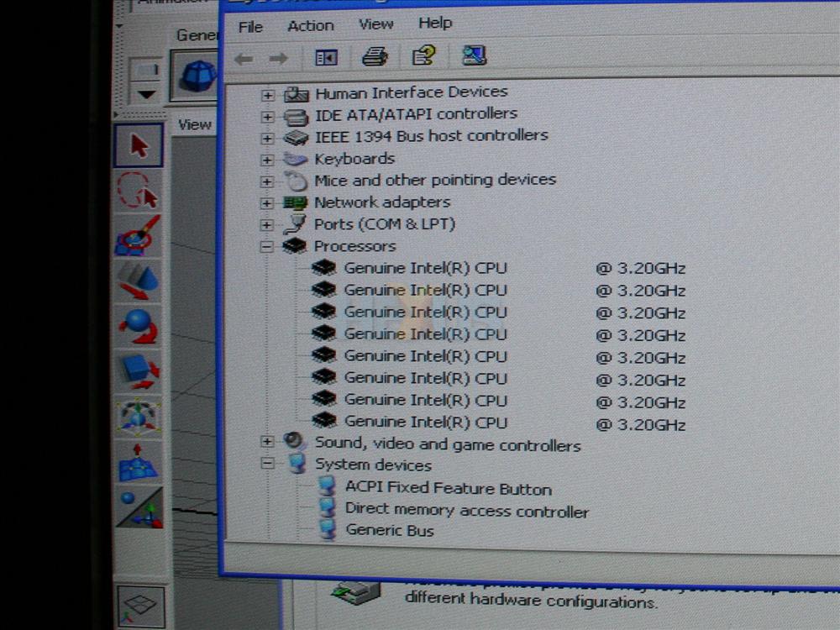The width and height of the screenshot is (840, 630).
Task: Select the Keyboards category
Action: pos(354,159)
